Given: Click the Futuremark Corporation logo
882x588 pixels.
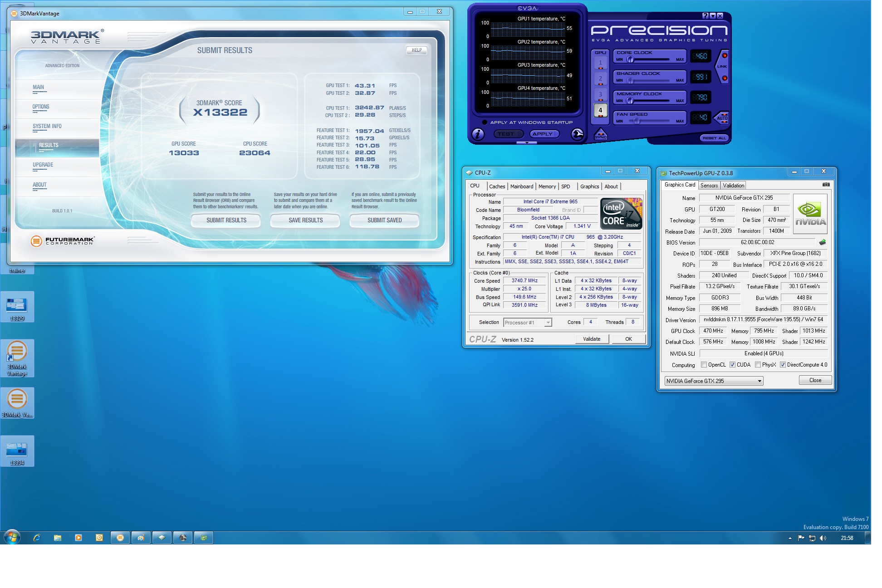Looking at the screenshot, I should coord(62,241).
